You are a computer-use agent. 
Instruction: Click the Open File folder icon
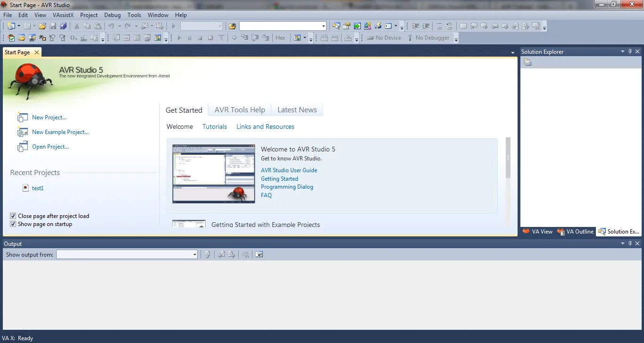point(42,26)
